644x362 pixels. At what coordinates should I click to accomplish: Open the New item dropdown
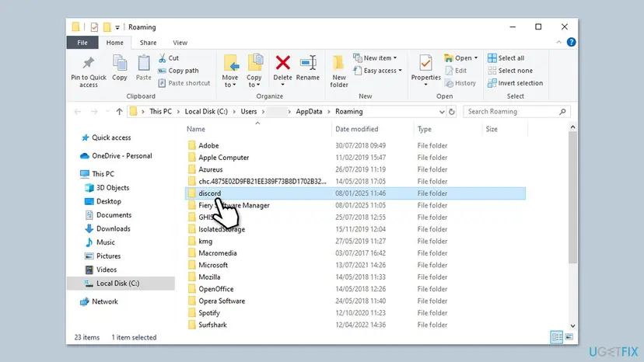(x=375, y=57)
